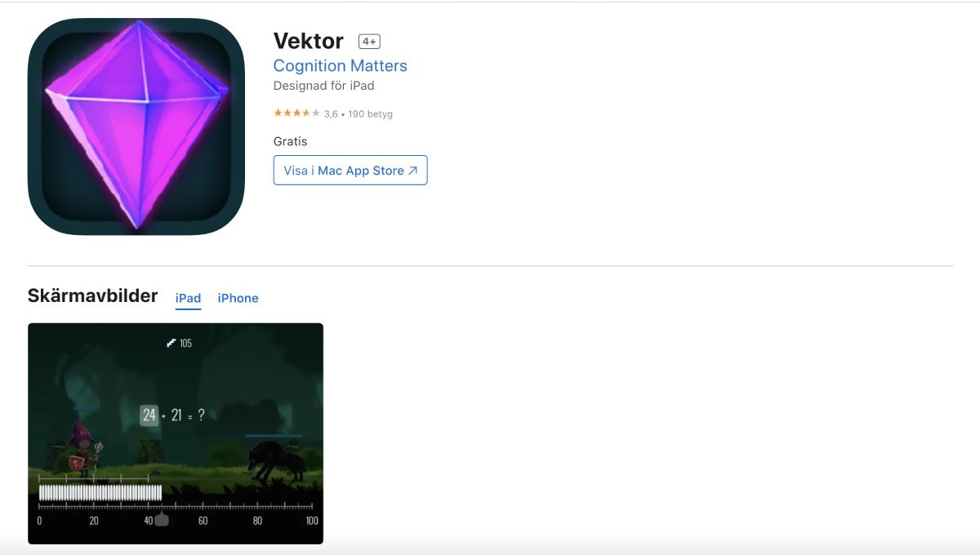Viewport: 980px width, 555px height.
Task: Click the question mark in the equation
Action: pyautogui.click(x=201, y=415)
